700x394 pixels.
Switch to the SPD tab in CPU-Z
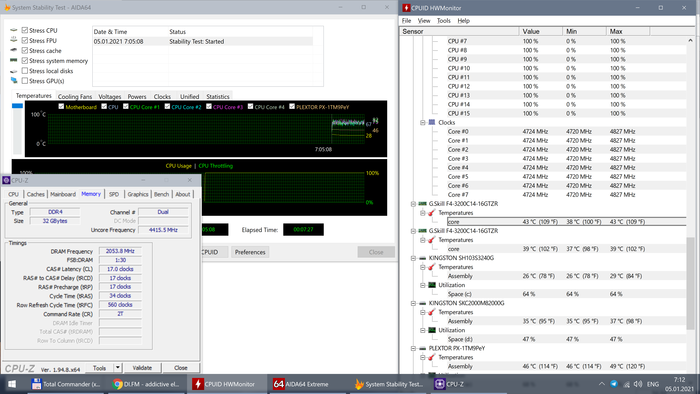(x=114, y=194)
